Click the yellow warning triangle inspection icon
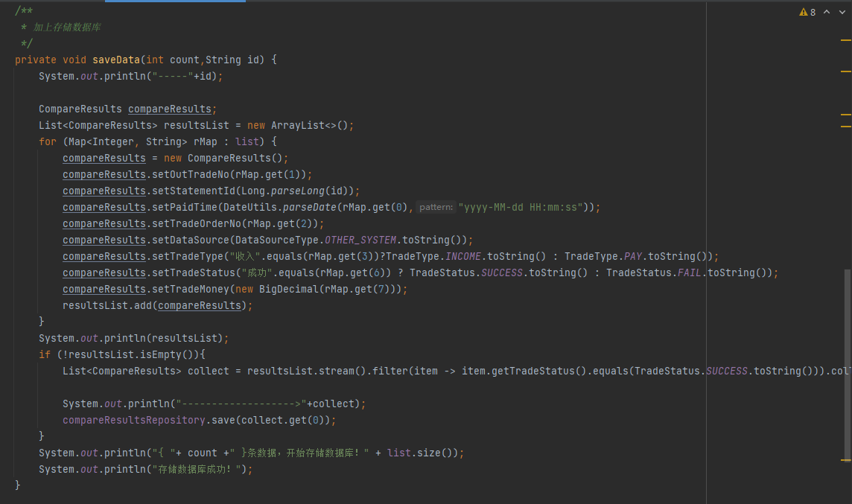 [803, 12]
